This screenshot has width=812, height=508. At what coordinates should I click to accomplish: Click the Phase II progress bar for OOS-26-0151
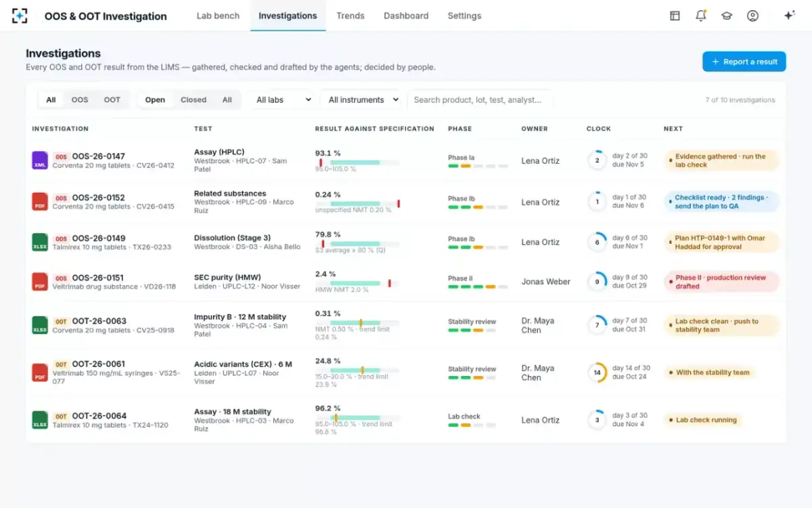click(478, 287)
